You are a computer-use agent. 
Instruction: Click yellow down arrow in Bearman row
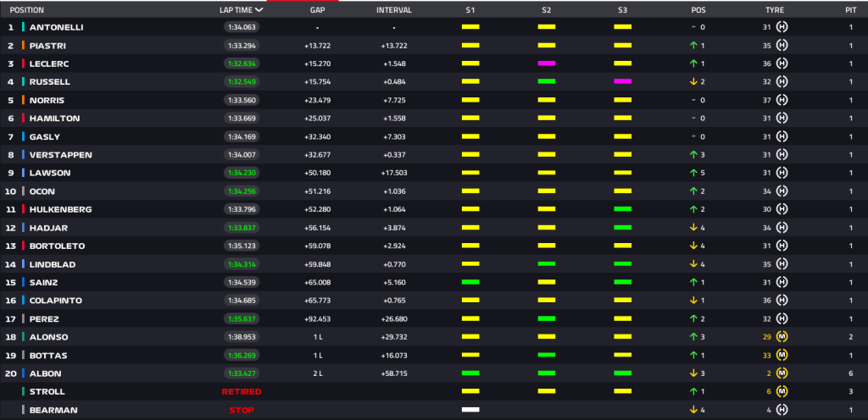pos(693,410)
